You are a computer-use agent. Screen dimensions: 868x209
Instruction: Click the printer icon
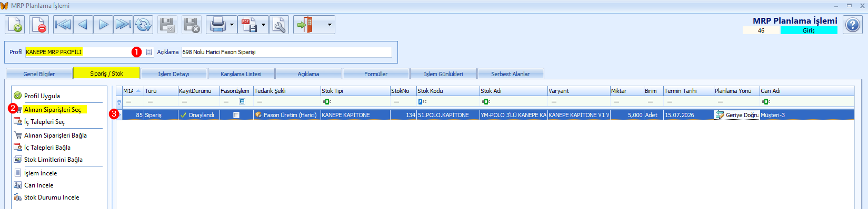coord(217,25)
